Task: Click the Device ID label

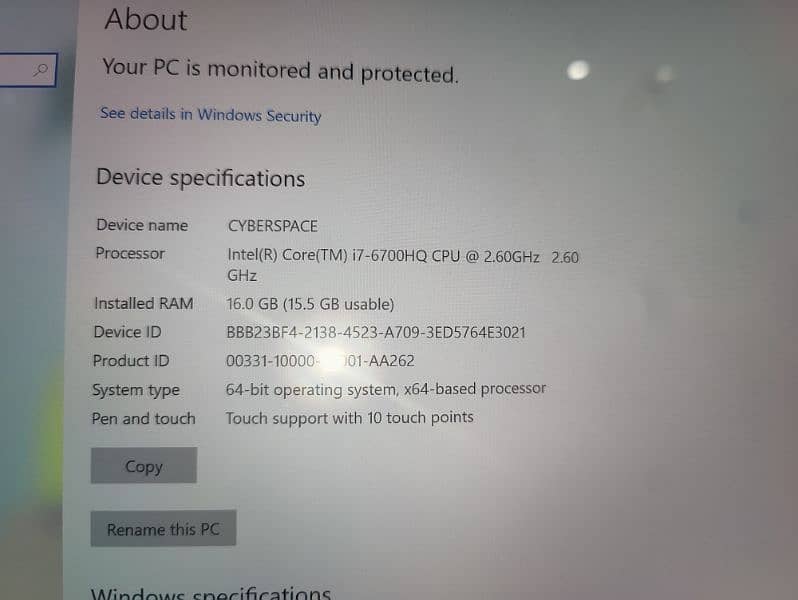Action: pyautogui.click(x=127, y=332)
